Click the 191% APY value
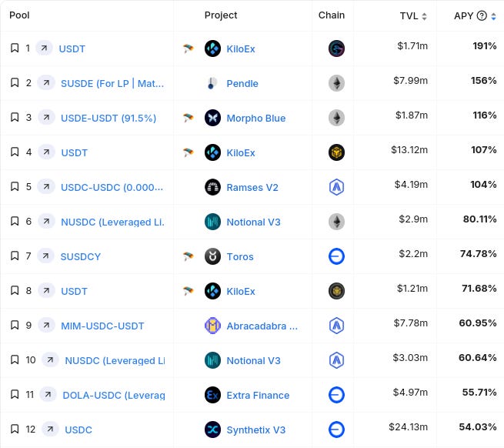Screen dimensions: 504x448 (485, 45)
